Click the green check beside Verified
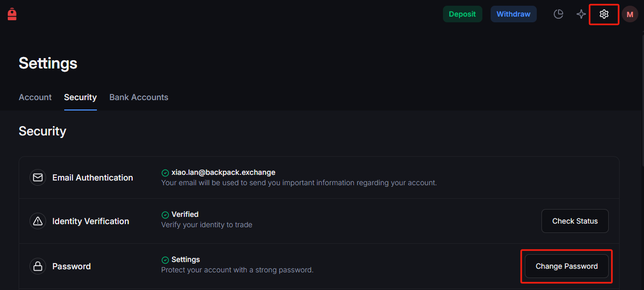The image size is (644, 290). (x=165, y=215)
